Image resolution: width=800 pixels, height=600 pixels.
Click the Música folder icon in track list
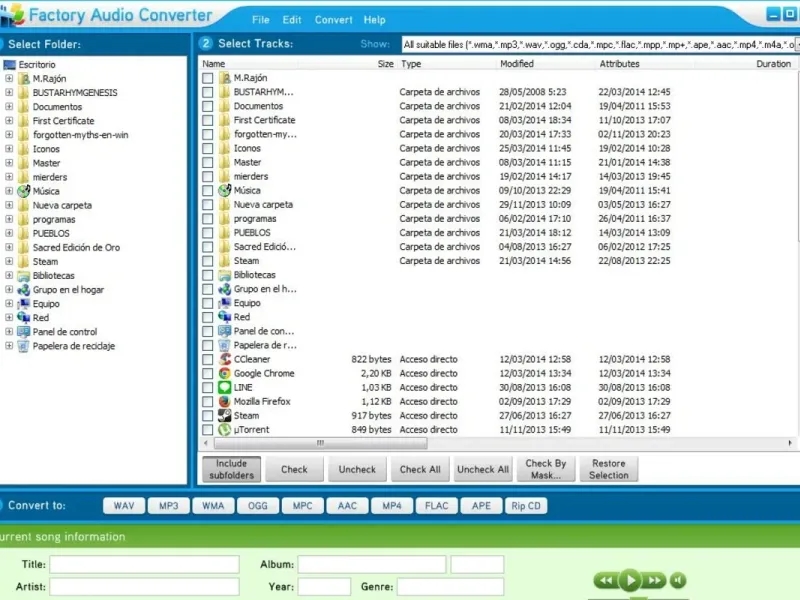224,190
